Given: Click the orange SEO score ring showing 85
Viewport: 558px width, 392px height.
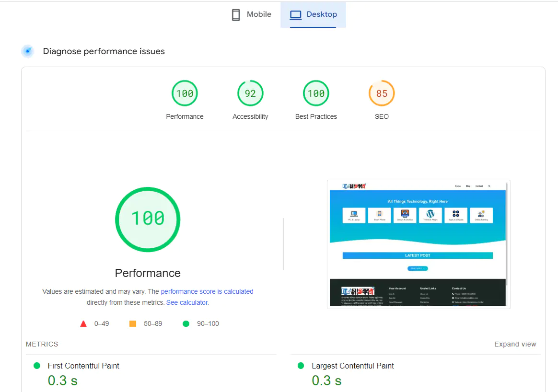Looking at the screenshot, I should point(382,93).
